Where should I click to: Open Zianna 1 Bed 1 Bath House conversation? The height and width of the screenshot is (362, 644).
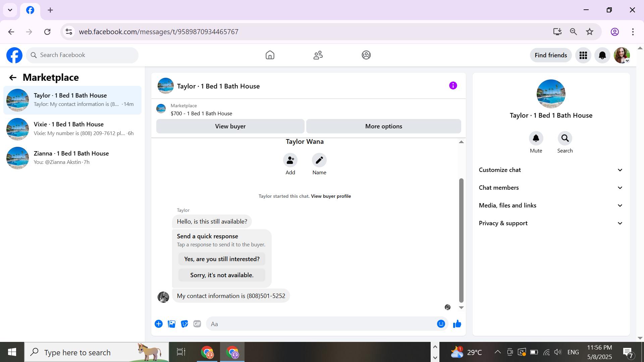(72, 158)
